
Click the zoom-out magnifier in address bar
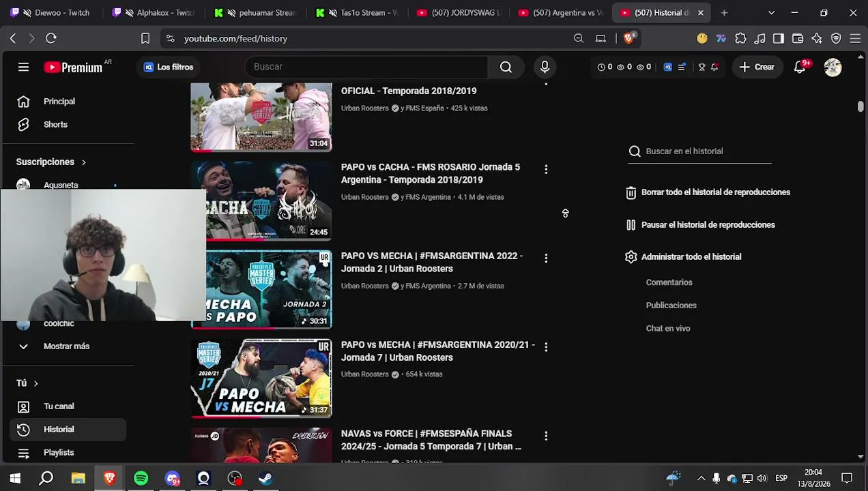[x=579, y=38]
